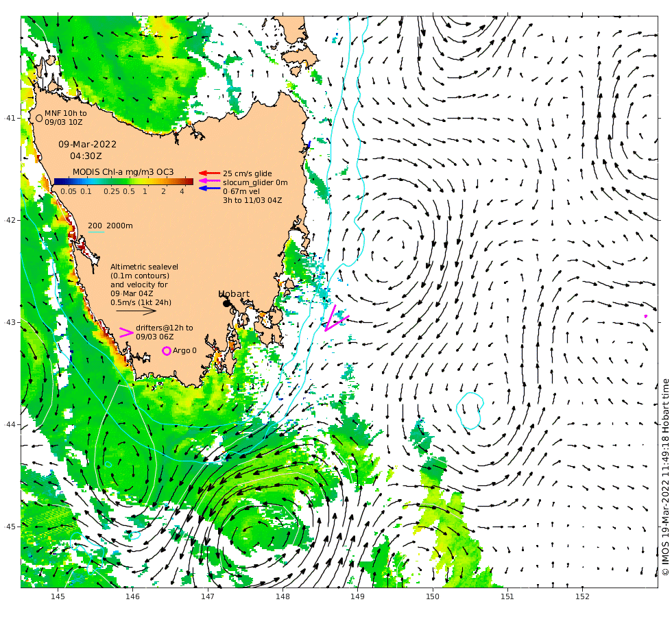Screen dimensions: 672x617
Task: Click the '0-67m vel' legend text
Action: click(241, 191)
